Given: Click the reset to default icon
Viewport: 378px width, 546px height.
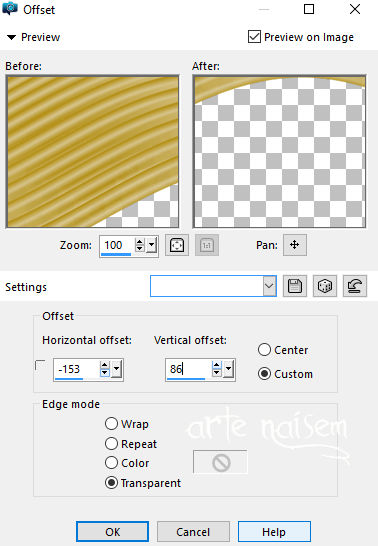Looking at the screenshot, I should (355, 286).
